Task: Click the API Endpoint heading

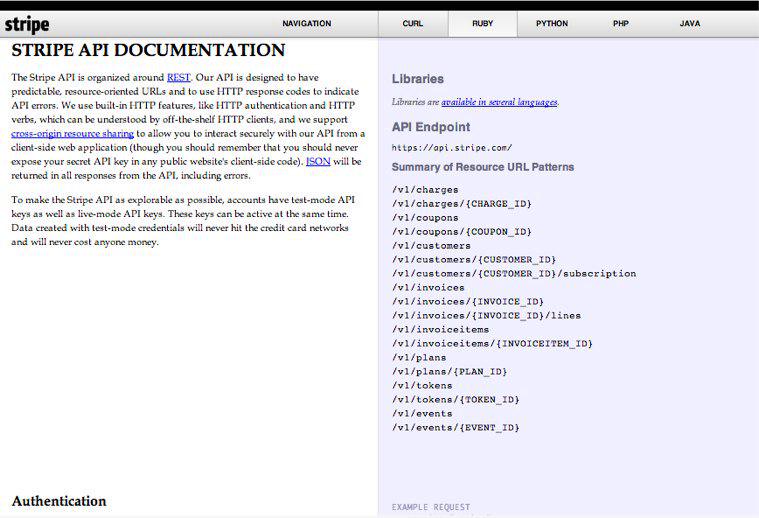Action: point(431,127)
